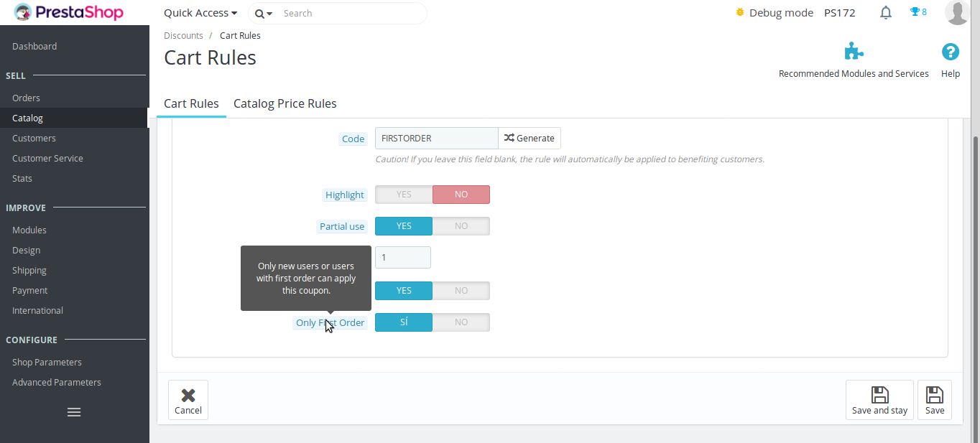980x443 pixels.
Task: Click the Debug mode bug icon
Action: pos(740,12)
